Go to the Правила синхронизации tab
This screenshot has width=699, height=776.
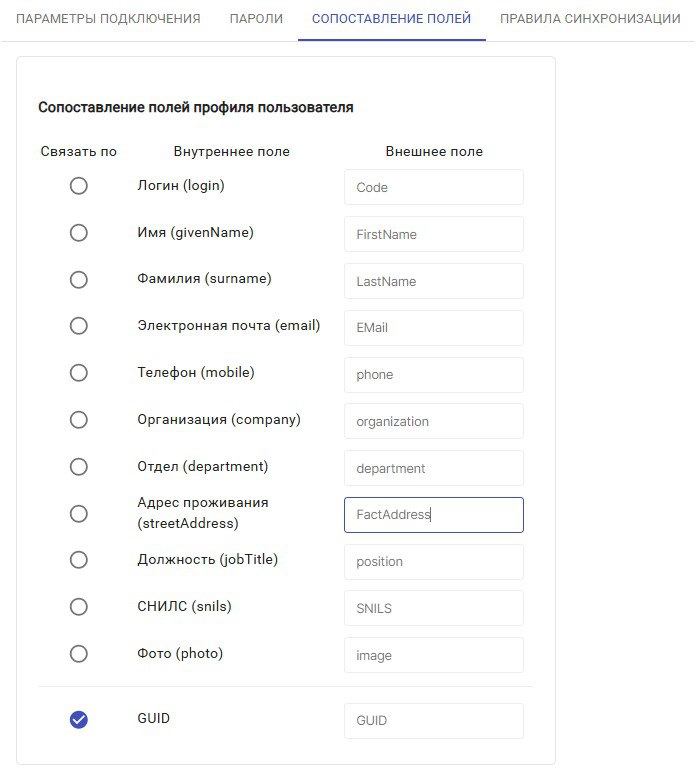pos(590,19)
